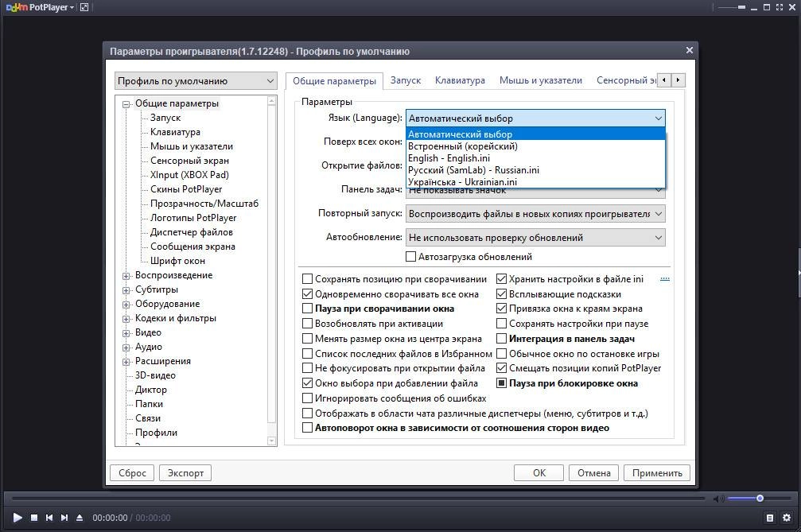Select Русский (SamLab) - Russian.ini option
This screenshot has height=532, width=801.
pos(536,170)
